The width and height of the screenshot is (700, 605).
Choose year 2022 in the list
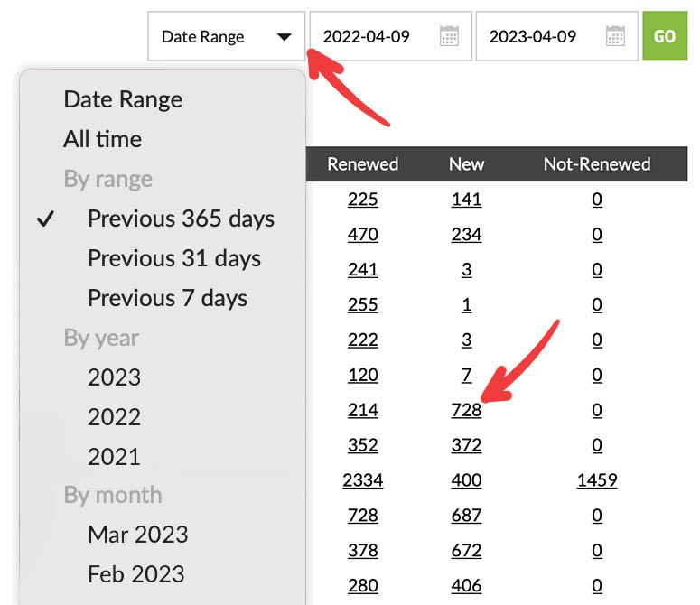(114, 417)
